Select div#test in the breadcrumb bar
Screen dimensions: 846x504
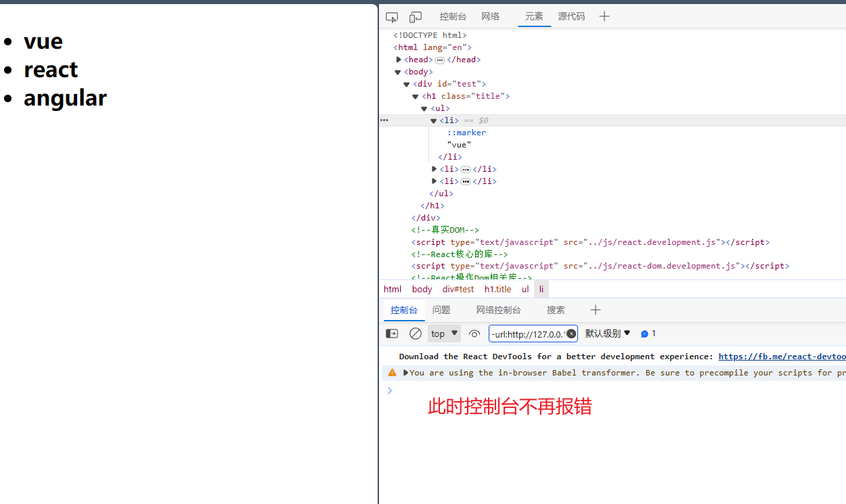pos(458,289)
